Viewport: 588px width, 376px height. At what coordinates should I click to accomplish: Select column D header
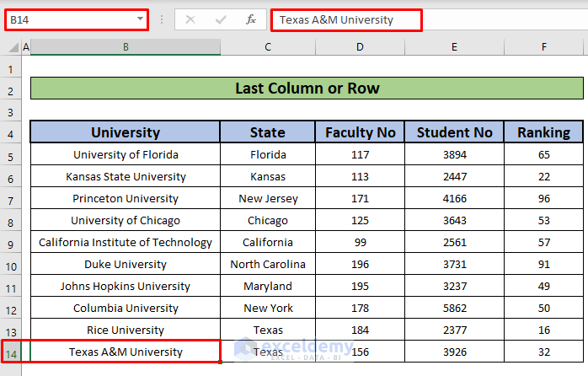[x=360, y=48]
